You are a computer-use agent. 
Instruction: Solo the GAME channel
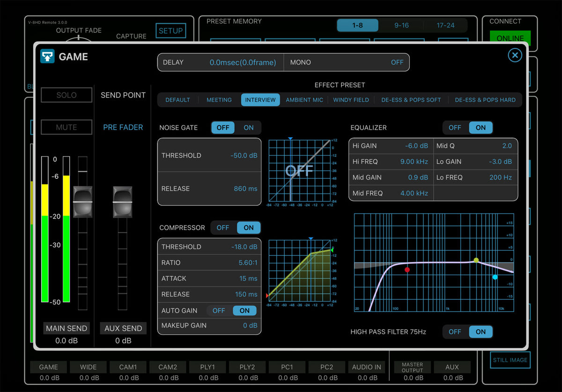[x=66, y=95]
